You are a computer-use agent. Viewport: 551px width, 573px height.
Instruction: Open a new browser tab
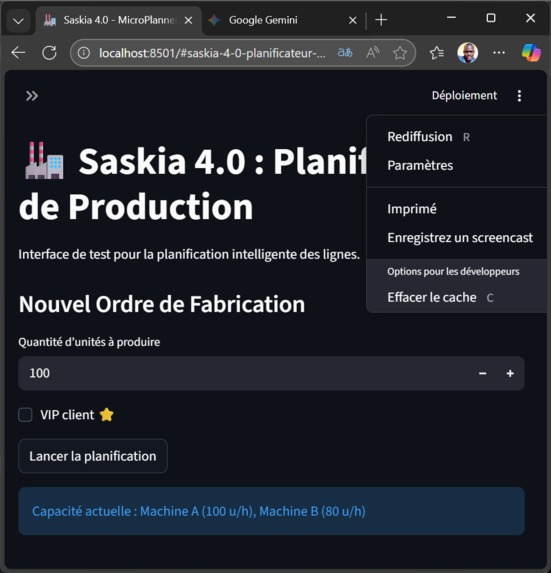pyautogui.click(x=381, y=20)
